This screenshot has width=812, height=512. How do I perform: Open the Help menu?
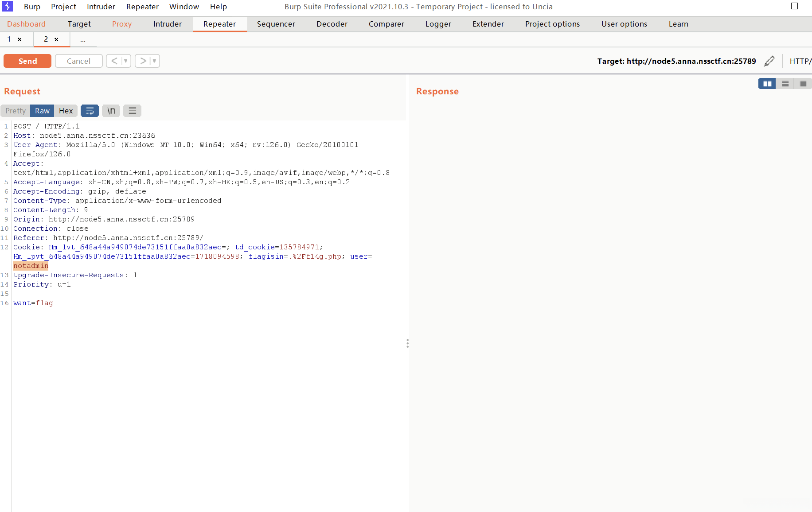coord(219,7)
